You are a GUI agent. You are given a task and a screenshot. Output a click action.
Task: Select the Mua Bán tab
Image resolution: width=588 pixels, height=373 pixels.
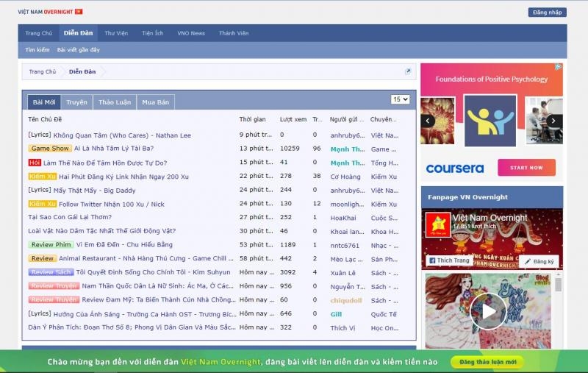coord(156,102)
